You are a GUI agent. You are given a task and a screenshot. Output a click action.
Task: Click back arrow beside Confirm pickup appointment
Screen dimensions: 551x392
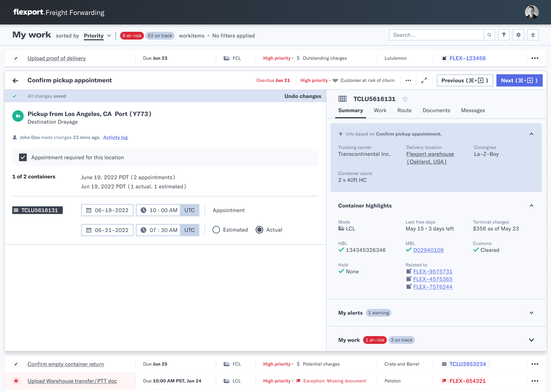tap(15, 81)
